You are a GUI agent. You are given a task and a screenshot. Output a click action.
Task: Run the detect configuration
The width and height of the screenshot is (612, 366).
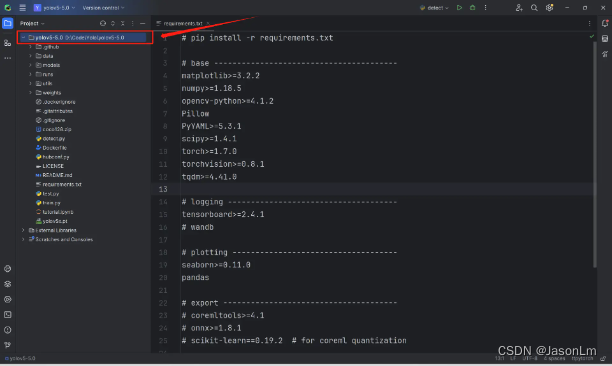(459, 8)
